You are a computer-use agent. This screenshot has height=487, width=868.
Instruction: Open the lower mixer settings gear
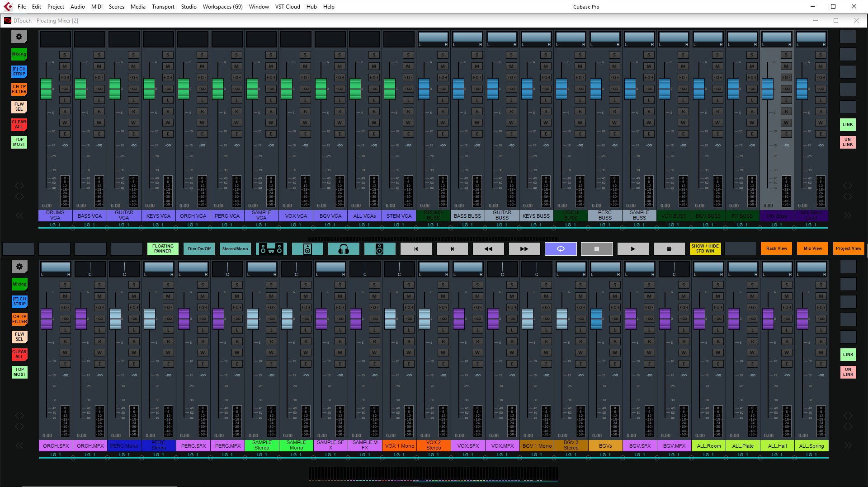click(19, 267)
